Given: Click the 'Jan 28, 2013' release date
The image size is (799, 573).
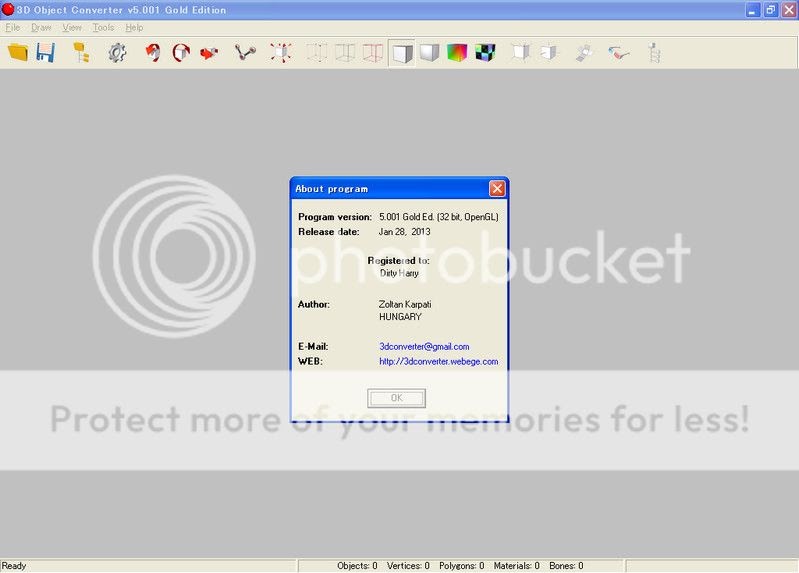Looking at the screenshot, I should point(405,231).
